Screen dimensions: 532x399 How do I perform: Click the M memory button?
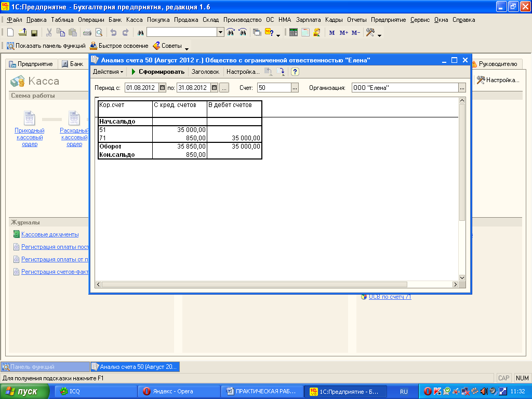point(332,33)
